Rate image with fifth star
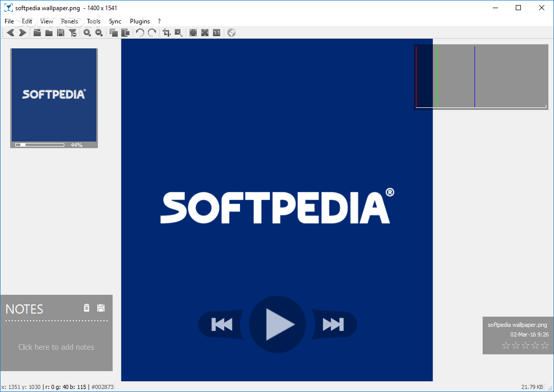Viewport: 554px width, 392px height. 545,345
